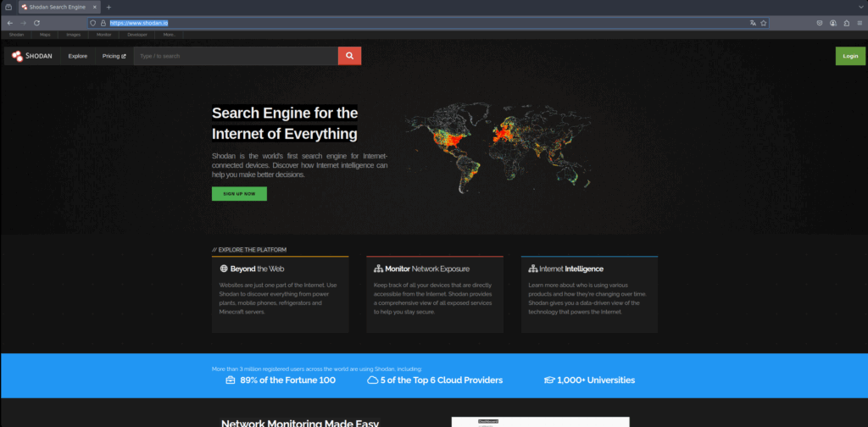Open the Firefox extensions puzzle icon
The height and width of the screenshot is (427, 868).
pyautogui.click(x=847, y=23)
